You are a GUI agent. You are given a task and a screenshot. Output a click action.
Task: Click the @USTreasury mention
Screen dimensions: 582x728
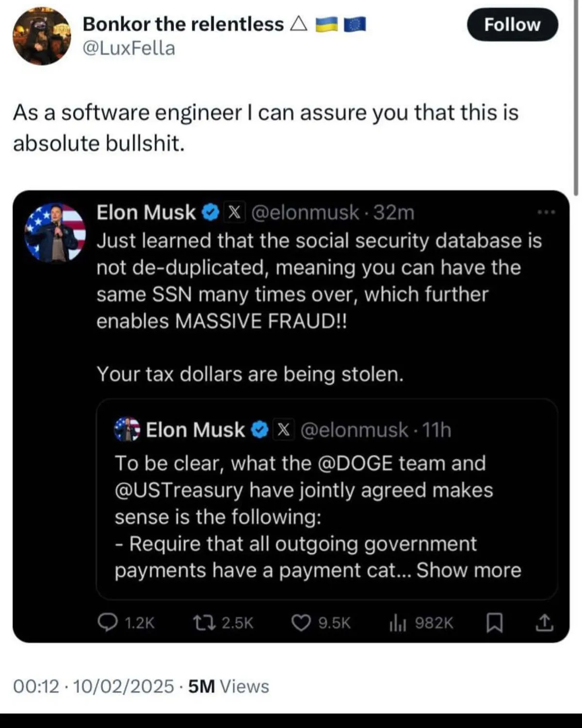(x=178, y=491)
